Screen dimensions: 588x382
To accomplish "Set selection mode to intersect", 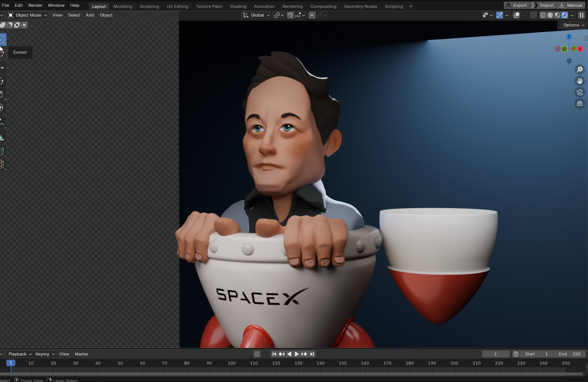I will [x=24, y=25].
